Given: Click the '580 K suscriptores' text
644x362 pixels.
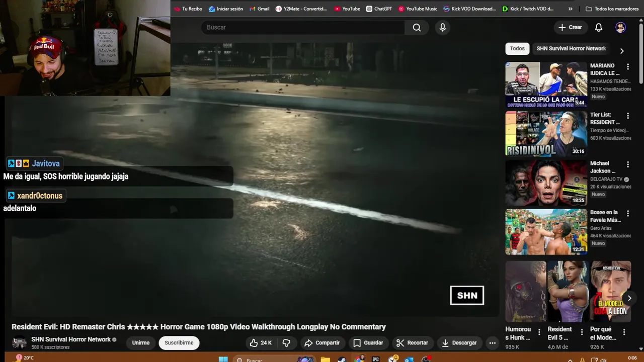Looking at the screenshot, I should [x=50, y=347].
